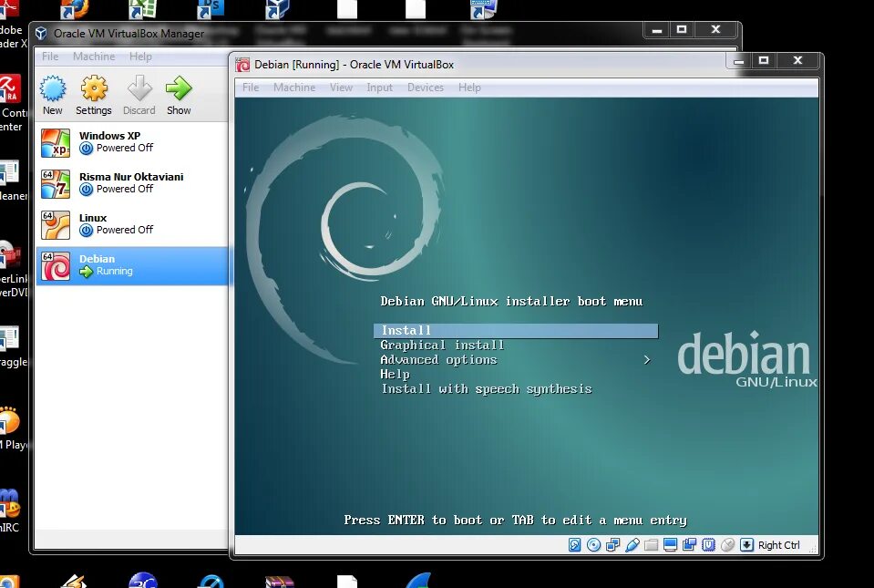Click the Debian swirl VM icon in list
Image resolution: width=874 pixels, height=588 pixels.
click(x=56, y=266)
